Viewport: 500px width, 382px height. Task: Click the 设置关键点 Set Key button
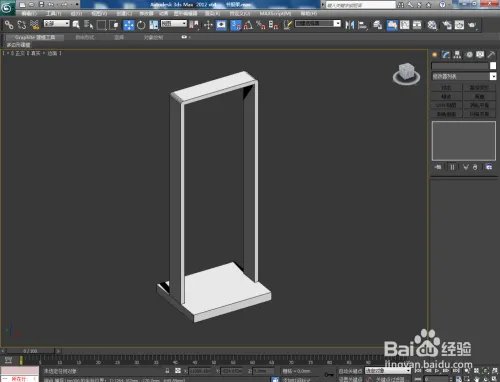[351, 379]
